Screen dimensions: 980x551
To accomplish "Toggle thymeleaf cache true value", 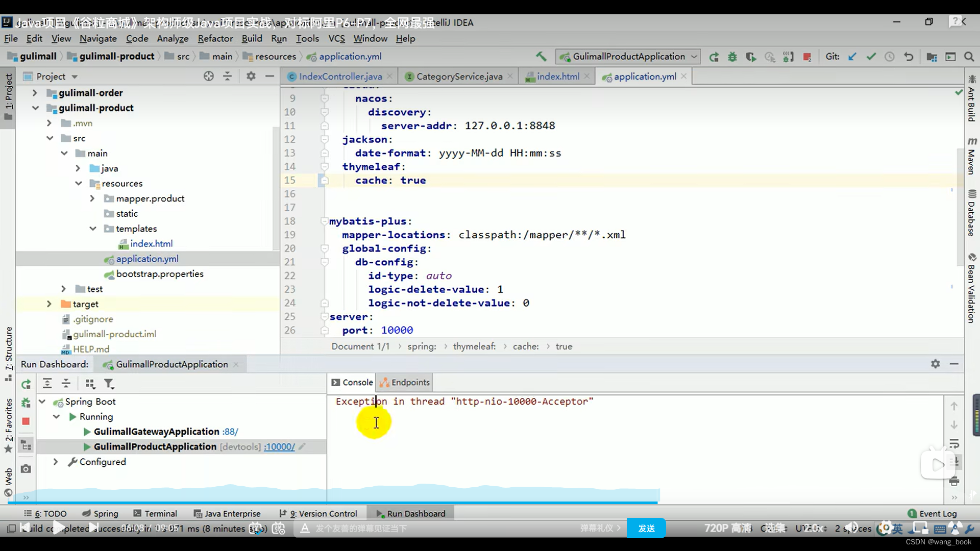I will [x=412, y=180].
